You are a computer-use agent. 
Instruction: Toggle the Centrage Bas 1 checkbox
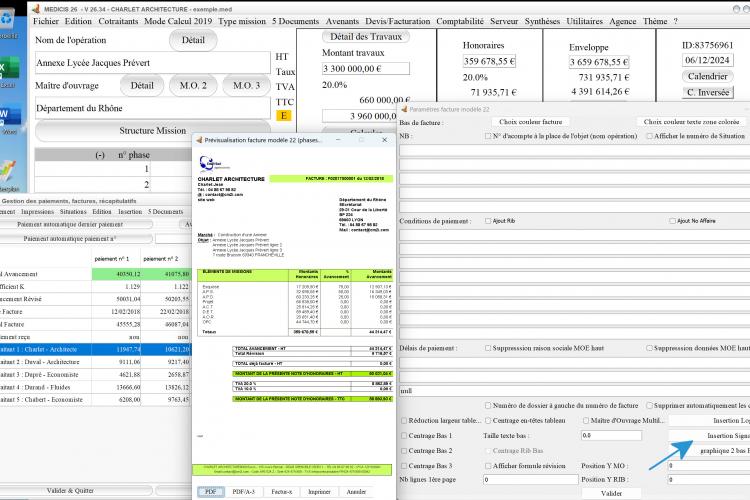404,435
